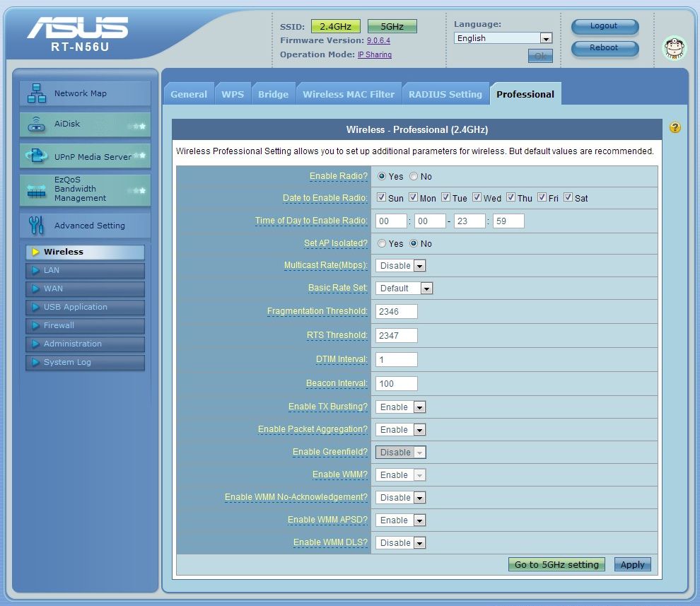Open the RADIUS Setting tab
Viewport: 700px width, 606px height.
(445, 94)
